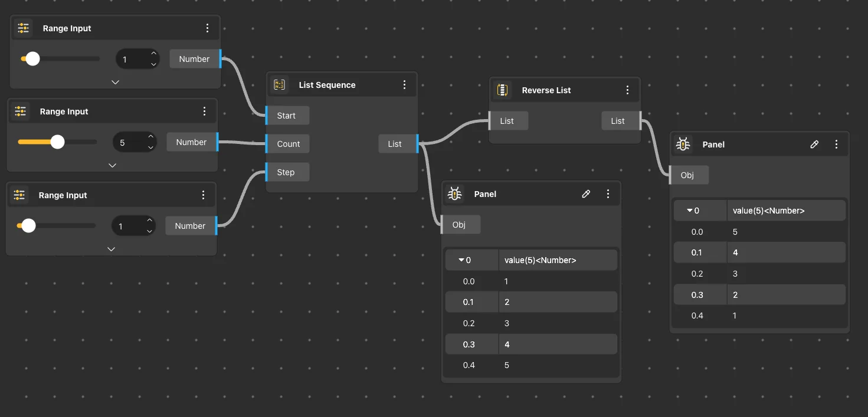Open the three-dot menu on Reverse List
The height and width of the screenshot is (417, 868).
coord(627,90)
